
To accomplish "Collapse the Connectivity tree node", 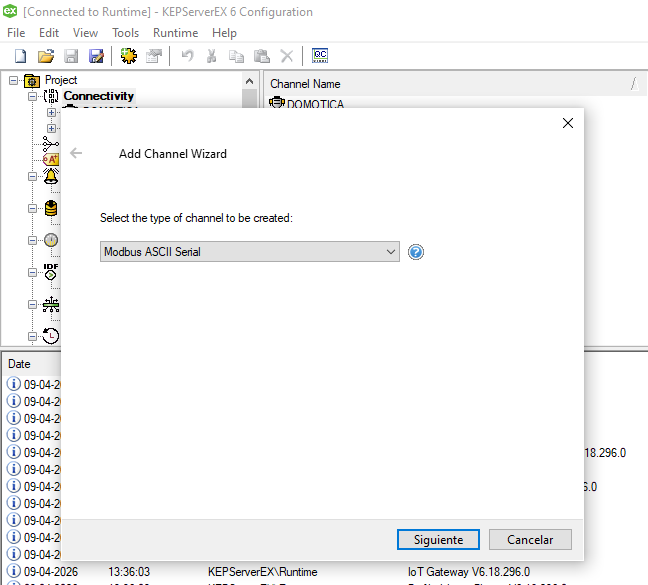I will (32, 96).
